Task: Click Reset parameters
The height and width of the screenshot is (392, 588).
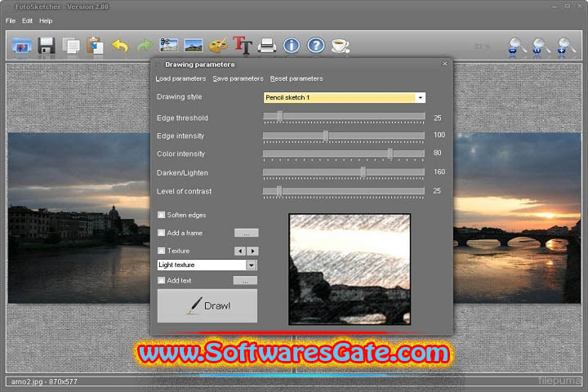Action: 296,78
